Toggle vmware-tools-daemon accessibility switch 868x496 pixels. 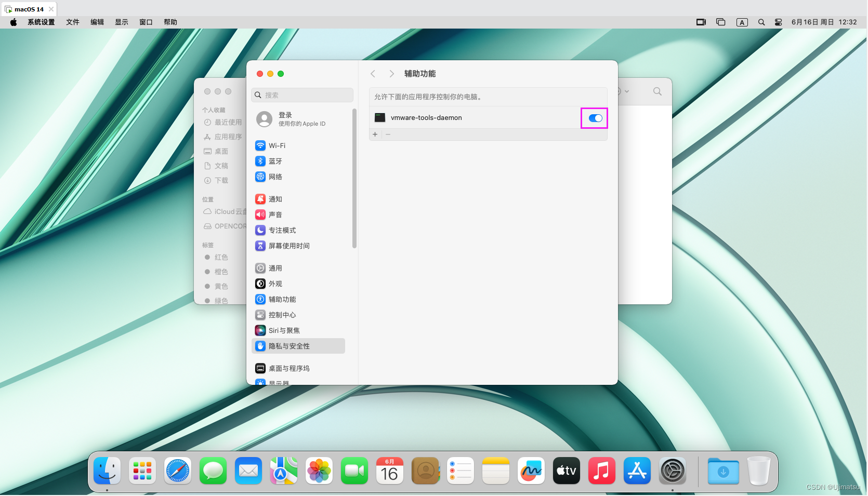point(595,118)
